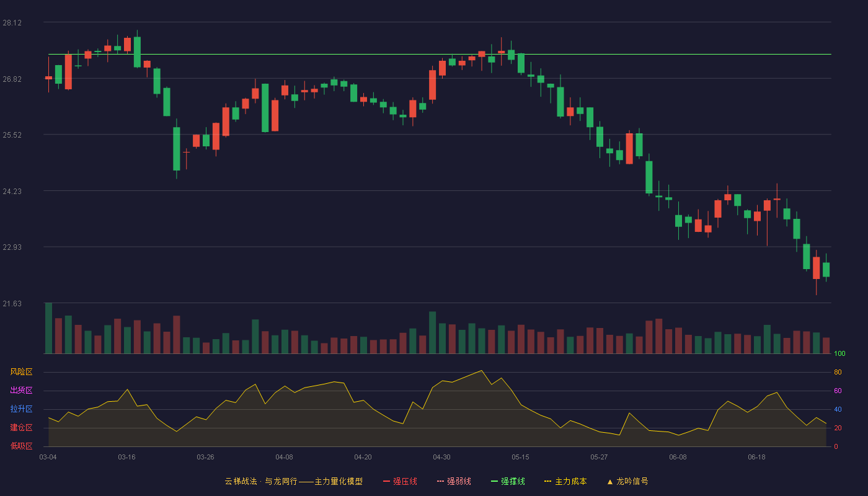Click the white horizontal pressure line
Viewport: 868px width, 496px height.
tap(440, 55)
